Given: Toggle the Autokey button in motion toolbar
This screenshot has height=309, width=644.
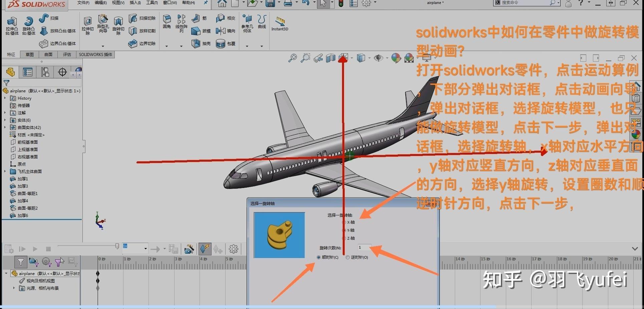Looking at the screenshot, I should (x=205, y=249).
